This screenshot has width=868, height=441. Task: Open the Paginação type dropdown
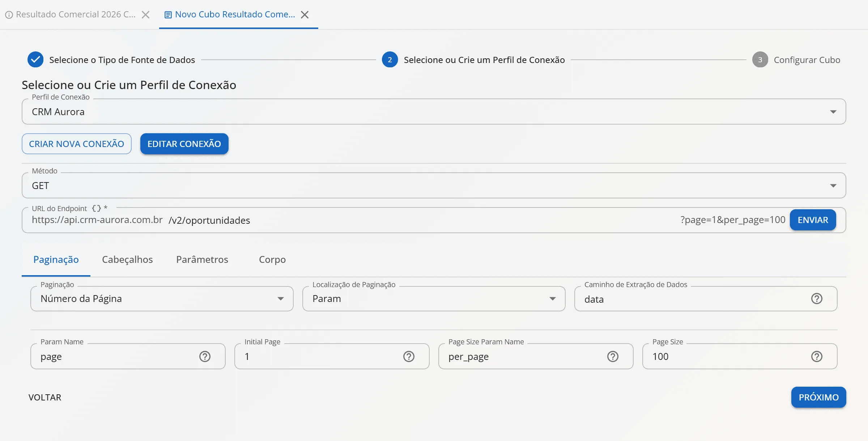(x=162, y=299)
